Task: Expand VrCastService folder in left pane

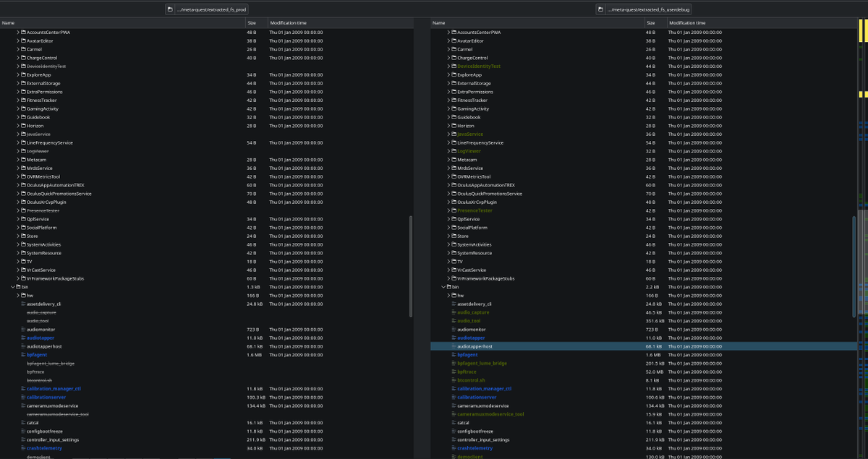Action: click(x=18, y=270)
